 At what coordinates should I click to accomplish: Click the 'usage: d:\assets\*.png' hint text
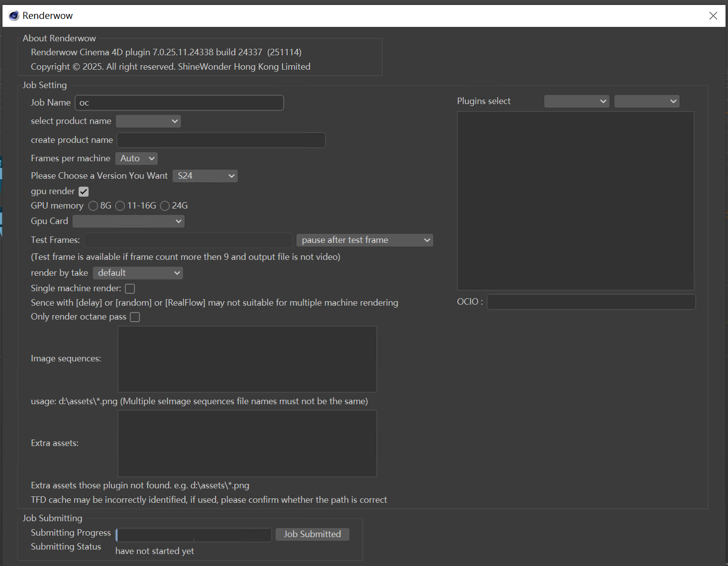(200, 401)
